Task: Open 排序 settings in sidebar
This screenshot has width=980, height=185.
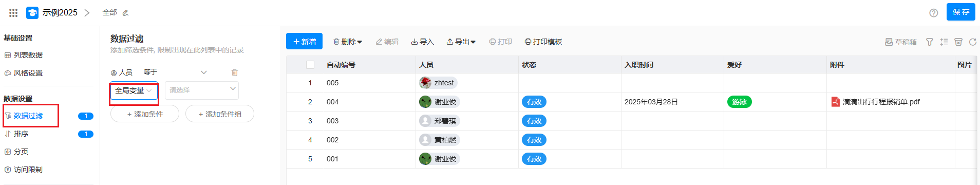Action: point(21,134)
